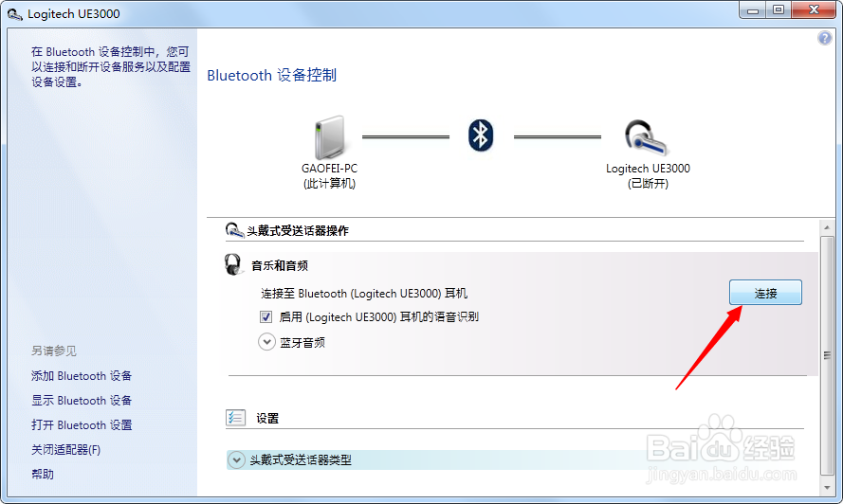Open the 帮助 link in sidebar

click(43, 474)
